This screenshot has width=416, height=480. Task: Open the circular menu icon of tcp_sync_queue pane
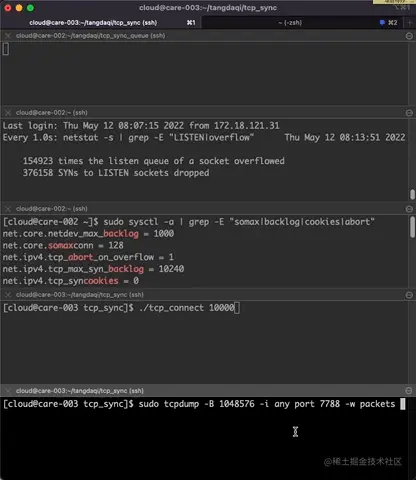click(409, 36)
